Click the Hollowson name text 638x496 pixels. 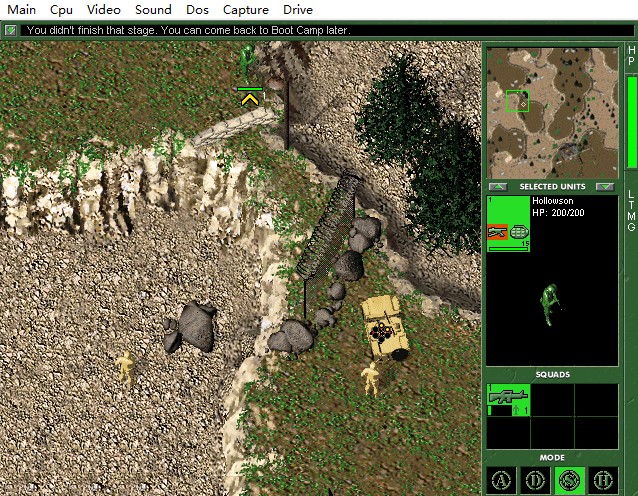click(553, 201)
